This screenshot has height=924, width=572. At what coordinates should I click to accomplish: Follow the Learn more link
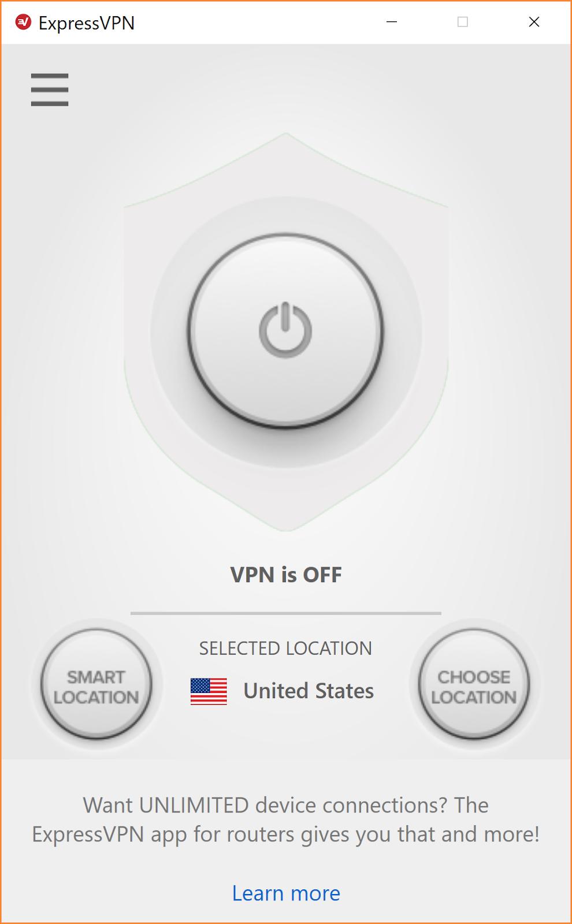click(x=286, y=893)
